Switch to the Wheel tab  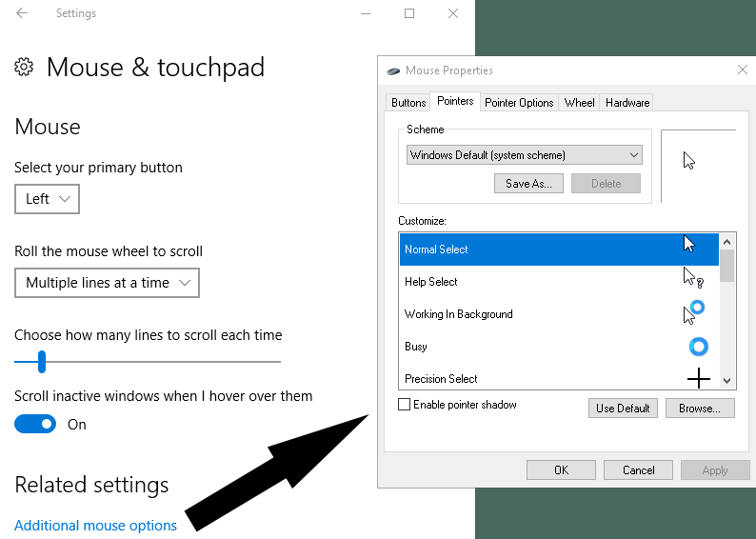tap(579, 103)
